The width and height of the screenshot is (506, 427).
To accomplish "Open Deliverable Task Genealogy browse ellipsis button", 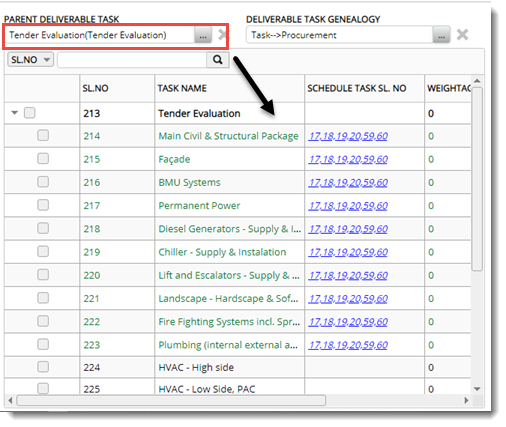I will point(441,35).
